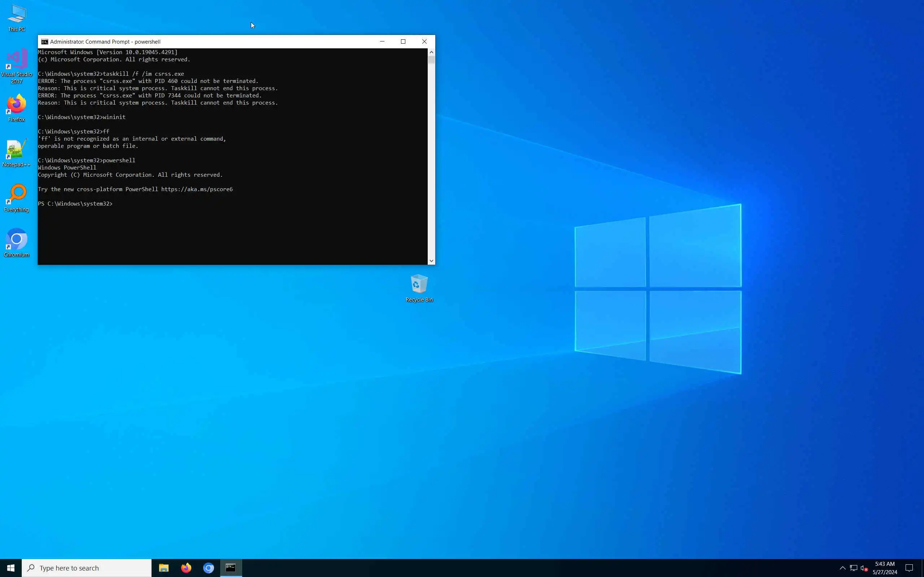Screen dimensions: 924x577
Task: Click the Command Prompt taskbar button
Action: [x=231, y=568]
